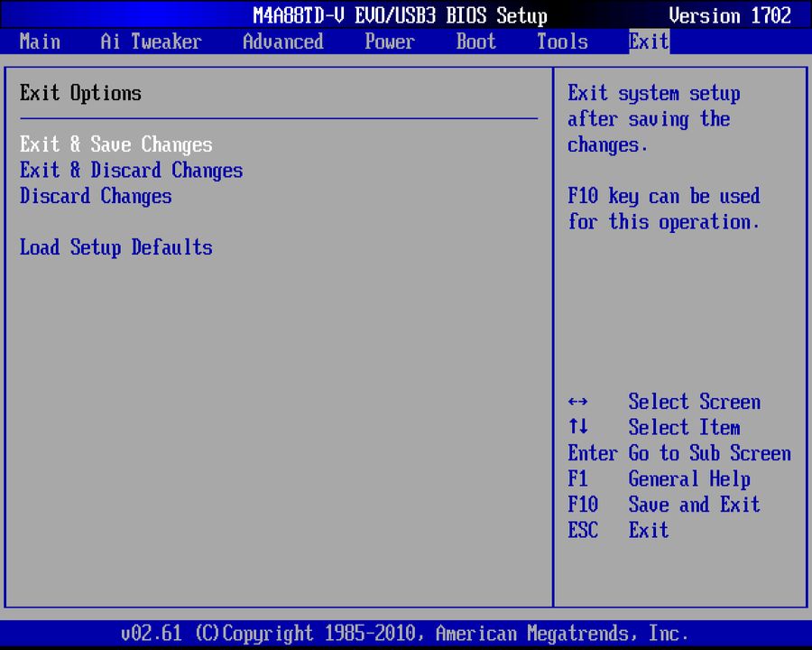This screenshot has height=650, width=812.
Task: Click the Enter Go to Sub Screen entry
Action: tap(678, 453)
